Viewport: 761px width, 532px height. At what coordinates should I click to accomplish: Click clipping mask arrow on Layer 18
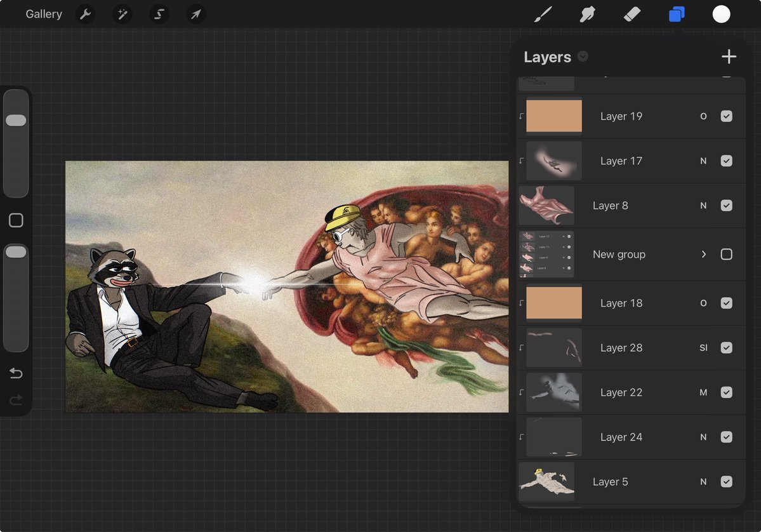tap(521, 303)
